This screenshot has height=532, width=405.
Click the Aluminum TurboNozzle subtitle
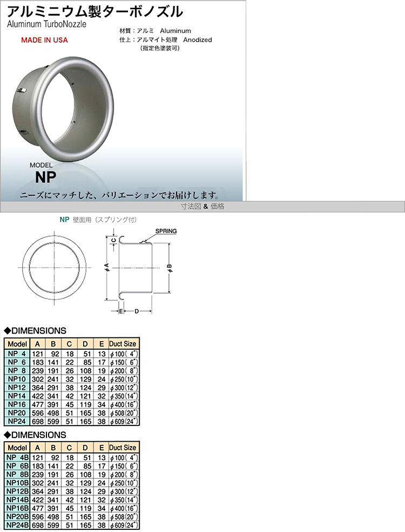[46, 24]
